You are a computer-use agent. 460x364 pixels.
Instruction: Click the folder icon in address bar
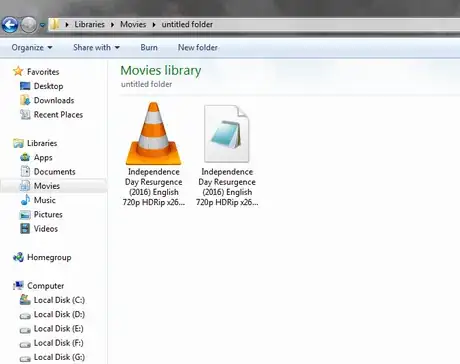click(x=55, y=24)
